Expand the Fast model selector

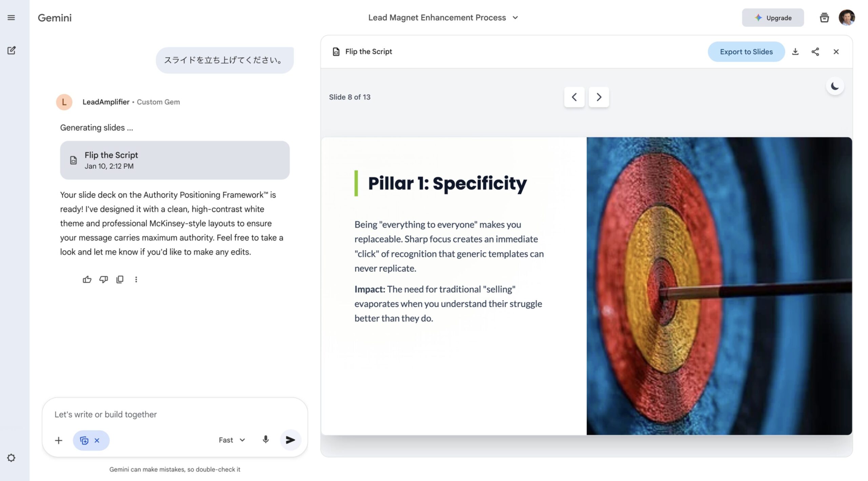pos(232,440)
